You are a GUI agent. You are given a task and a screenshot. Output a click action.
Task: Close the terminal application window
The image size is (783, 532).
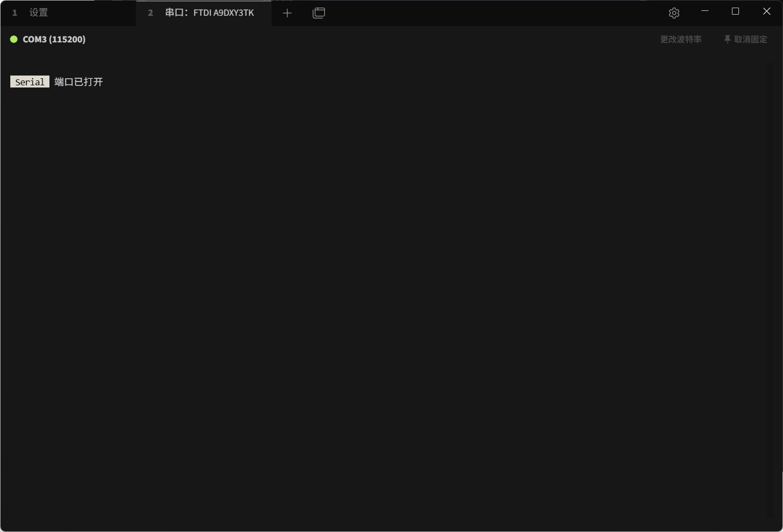766,11
